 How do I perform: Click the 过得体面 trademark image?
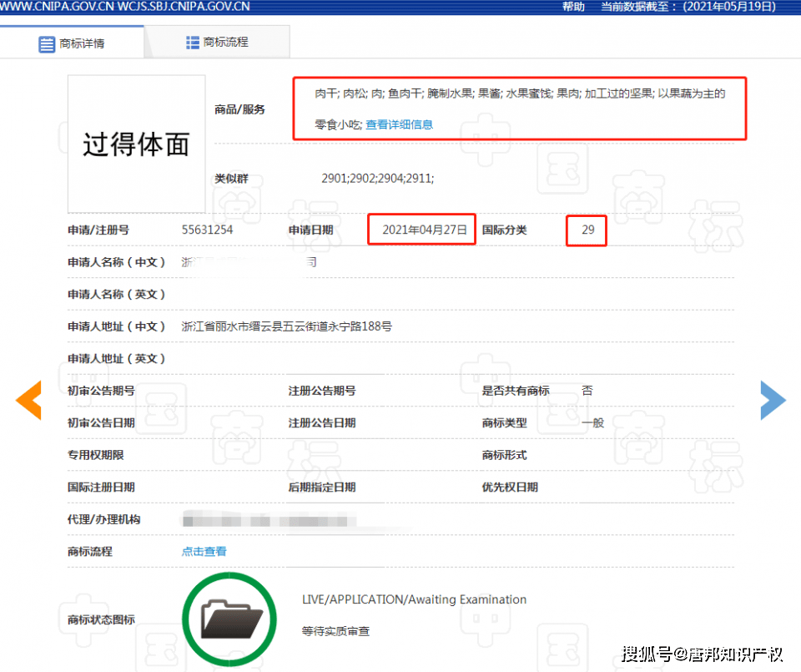136,144
